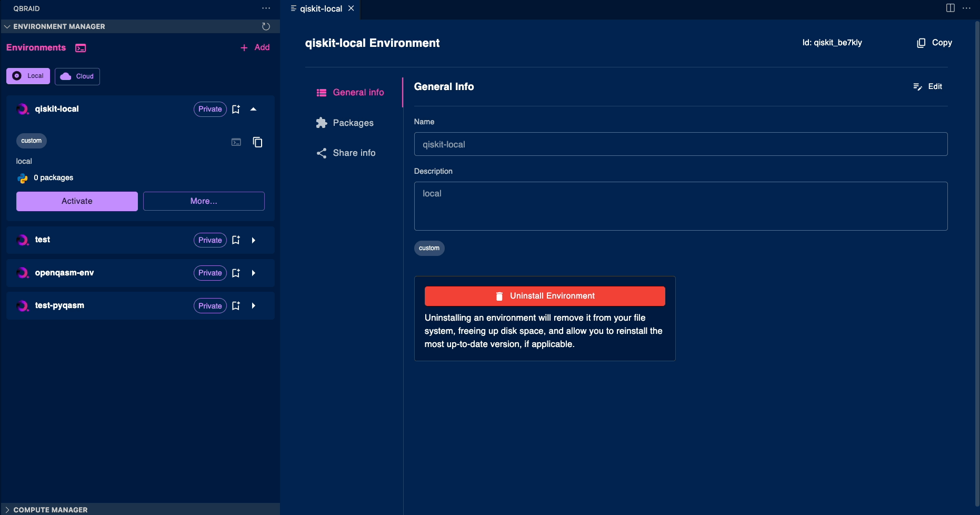Bookmark the openqasm-env environment
Viewport: 980px width, 515px height.
[236, 273]
